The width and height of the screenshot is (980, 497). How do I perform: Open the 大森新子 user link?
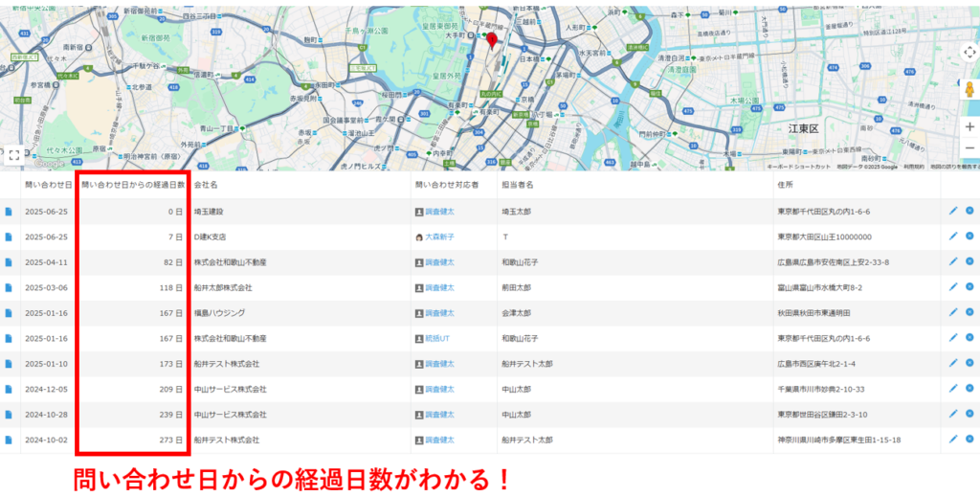click(x=440, y=237)
